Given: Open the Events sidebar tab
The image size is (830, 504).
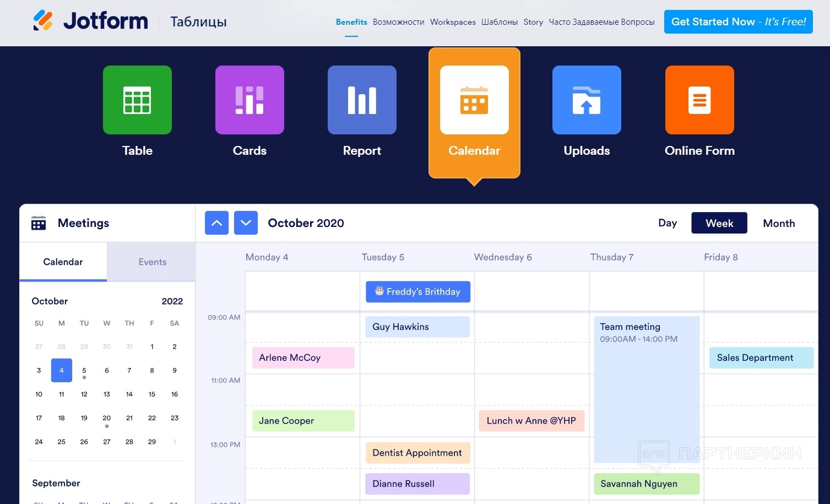Looking at the screenshot, I should coord(152,262).
